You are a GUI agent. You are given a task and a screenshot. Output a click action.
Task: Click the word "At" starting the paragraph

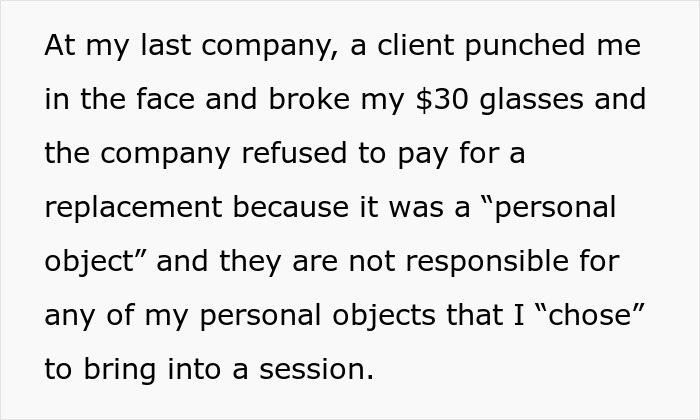60,47
